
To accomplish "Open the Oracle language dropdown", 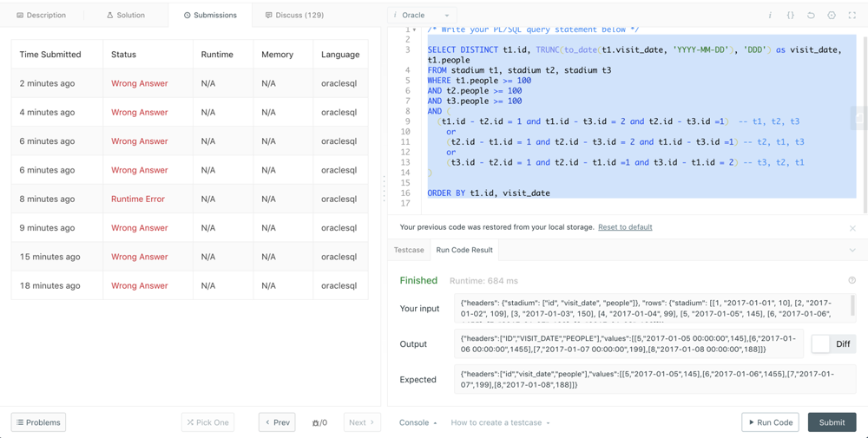I will pos(422,16).
